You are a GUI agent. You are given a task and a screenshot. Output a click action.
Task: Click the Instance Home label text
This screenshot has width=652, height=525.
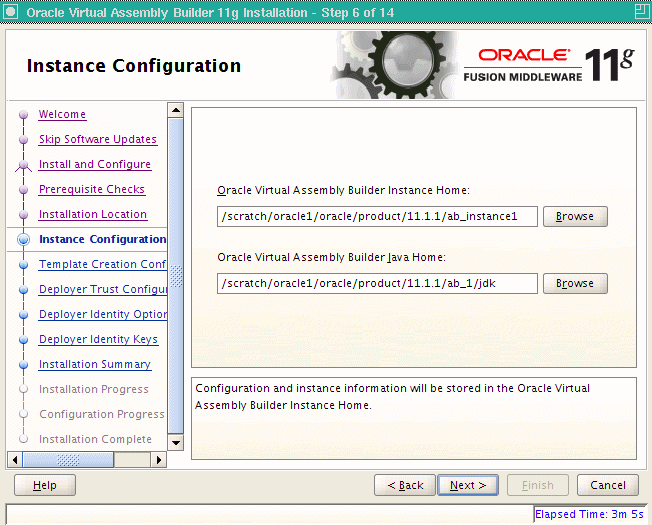click(x=343, y=190)
